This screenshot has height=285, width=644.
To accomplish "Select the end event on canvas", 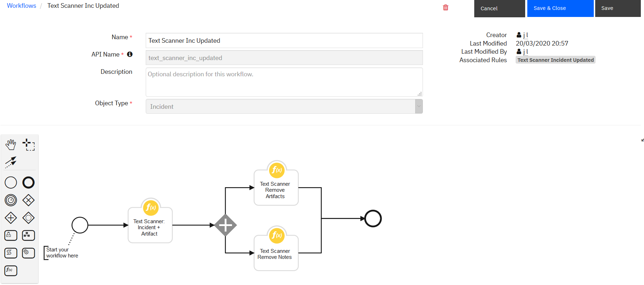I will (373, 219).
